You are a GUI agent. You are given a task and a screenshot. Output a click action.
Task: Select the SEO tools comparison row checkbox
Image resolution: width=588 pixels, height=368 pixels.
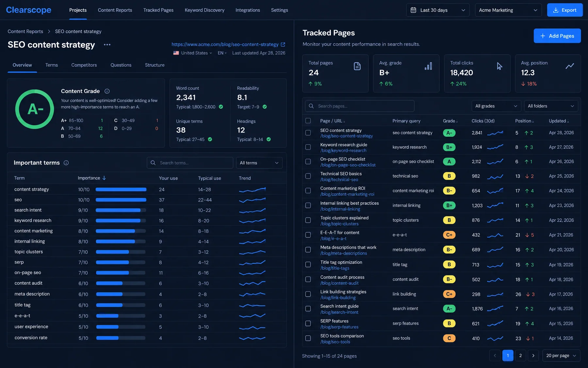pyautogui.click(x=308, y=338)
